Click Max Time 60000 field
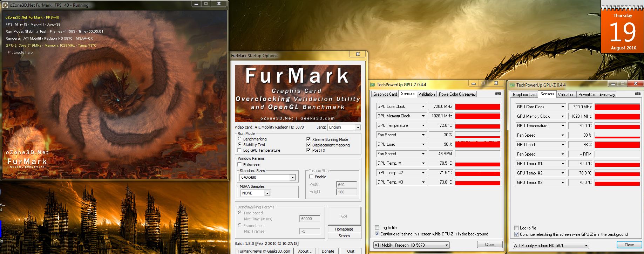 tap(310, 219)
